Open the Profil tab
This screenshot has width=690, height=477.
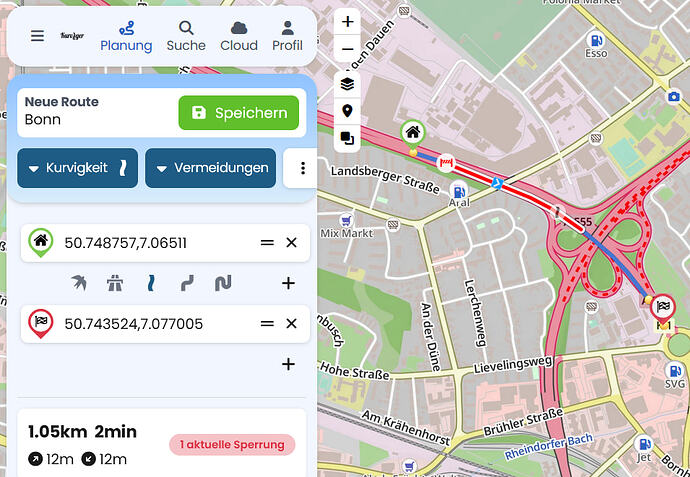click(x=287, y=37)
